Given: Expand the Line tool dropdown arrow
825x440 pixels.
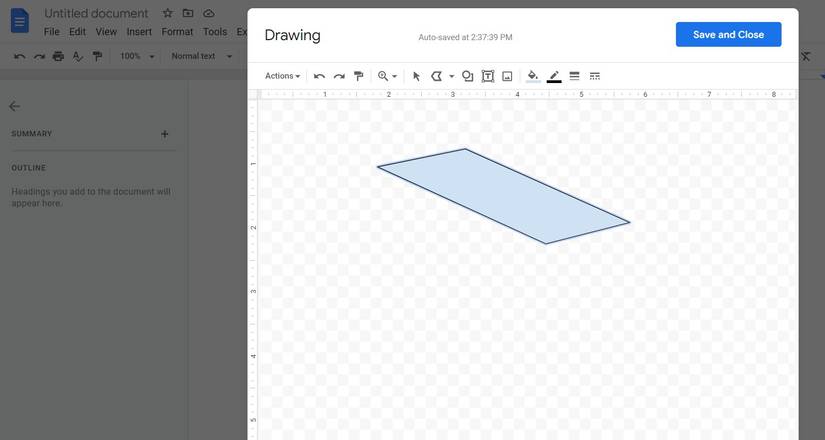Looking at the screenshot, I should tap(451, 76).
